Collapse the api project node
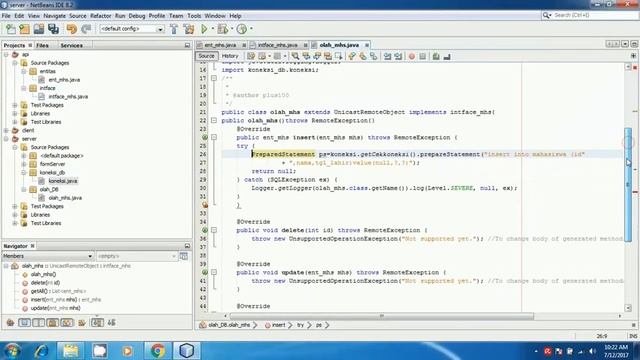 coord(6,54)
